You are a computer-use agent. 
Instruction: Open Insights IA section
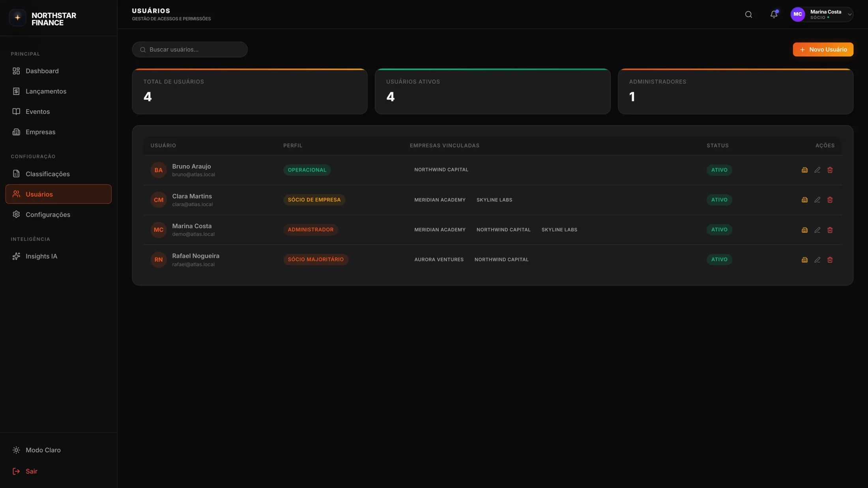point(41,256)
